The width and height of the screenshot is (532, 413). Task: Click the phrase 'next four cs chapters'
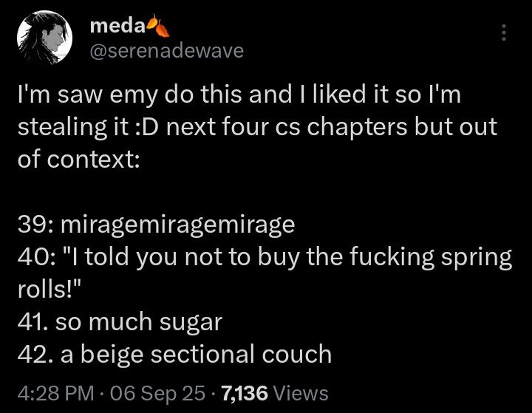click(x=287, y=127)
